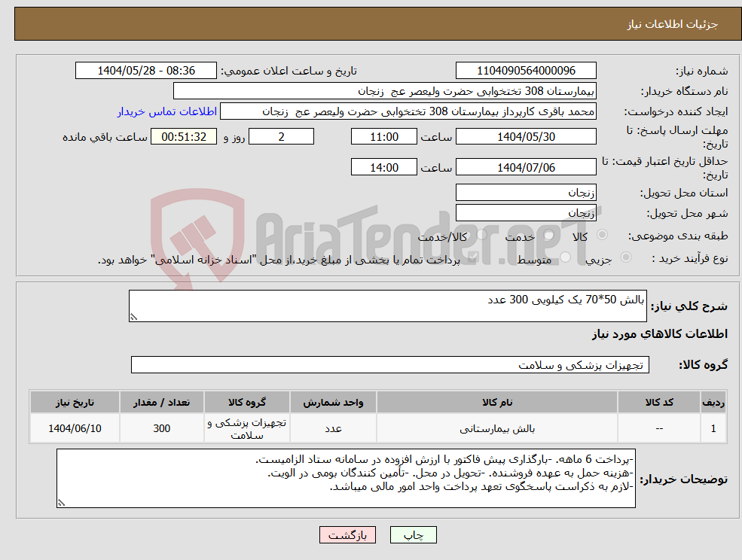Click the چاپ print button

(x=413, y=535)
